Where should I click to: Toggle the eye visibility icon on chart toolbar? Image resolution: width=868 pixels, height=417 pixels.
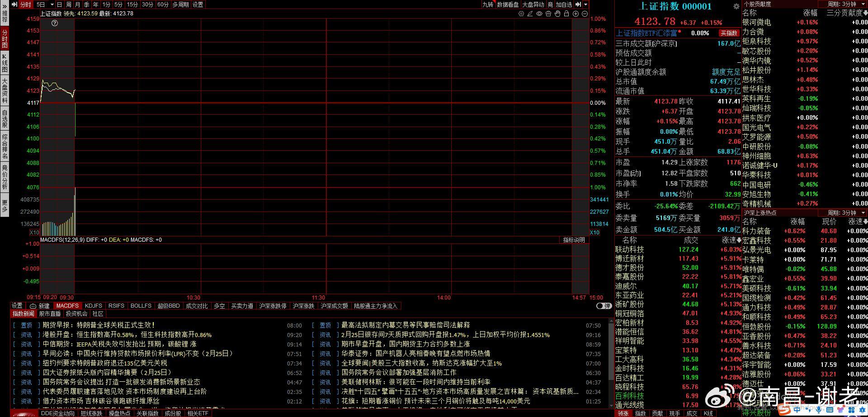(538, 14)
